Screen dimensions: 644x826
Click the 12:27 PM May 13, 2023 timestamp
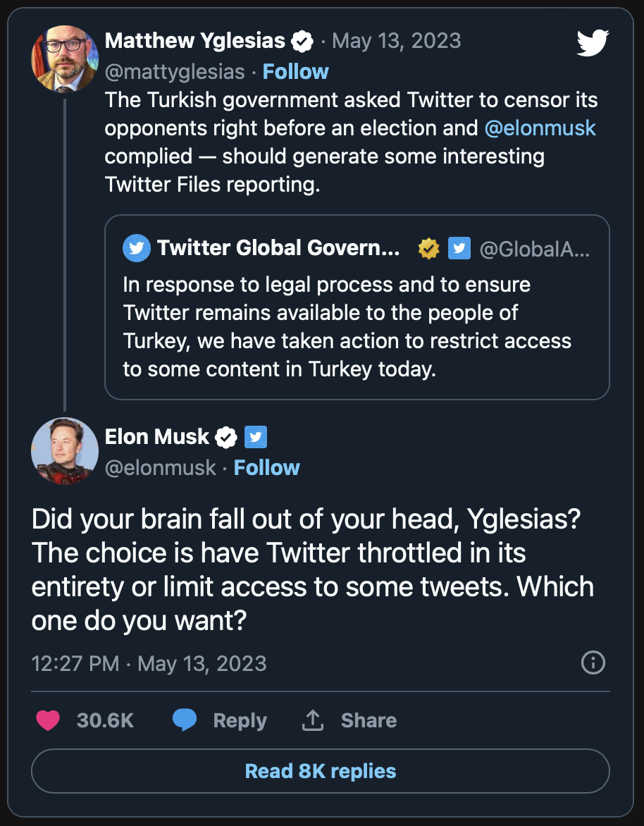(x=149, y=663)
